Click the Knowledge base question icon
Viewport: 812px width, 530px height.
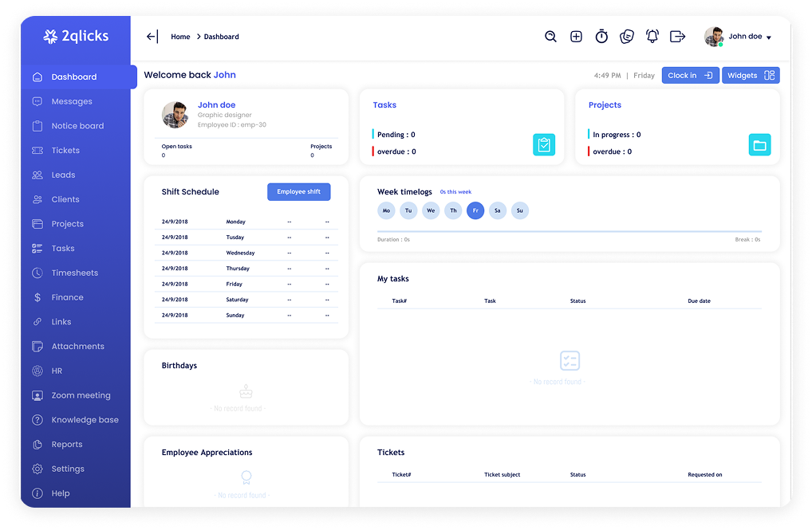(x=37, y=420)
